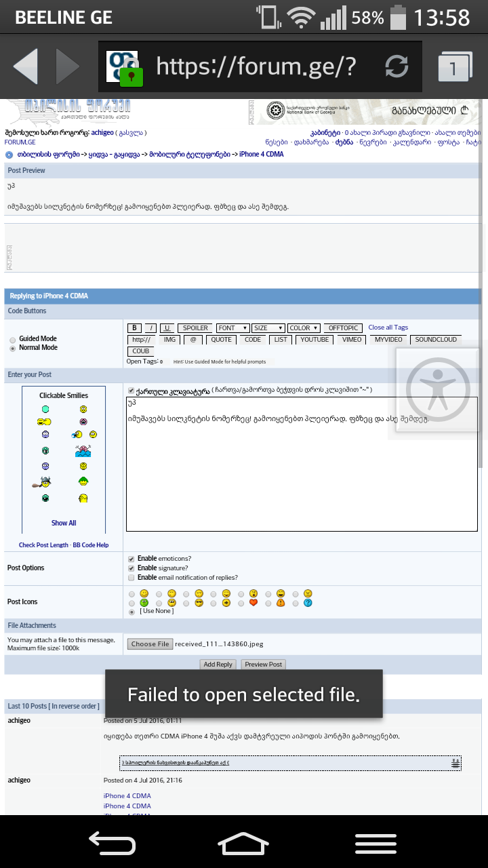Submit with Add Reply button
The image size is (488, 868).
(x=218, y=665)
